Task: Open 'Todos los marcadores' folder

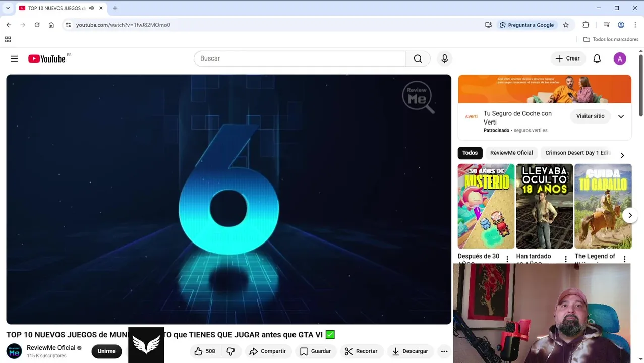Action: pyautogui.click(x=611, y=39)
